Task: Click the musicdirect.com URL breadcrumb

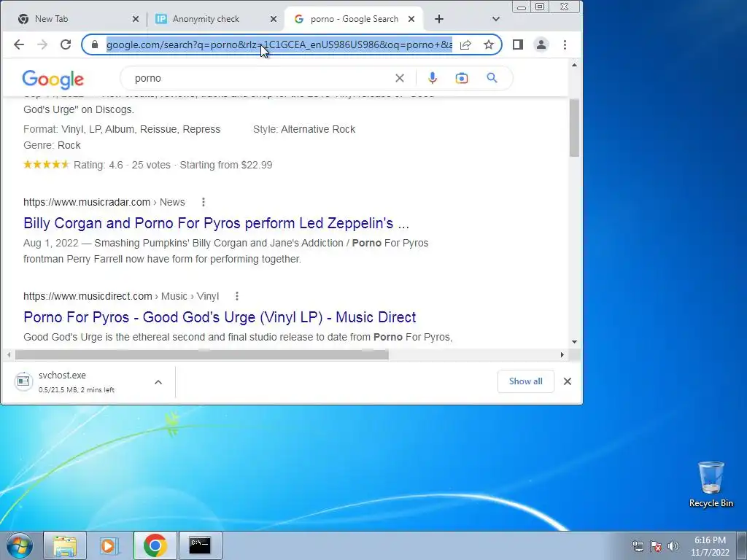Action: [121, 296]
